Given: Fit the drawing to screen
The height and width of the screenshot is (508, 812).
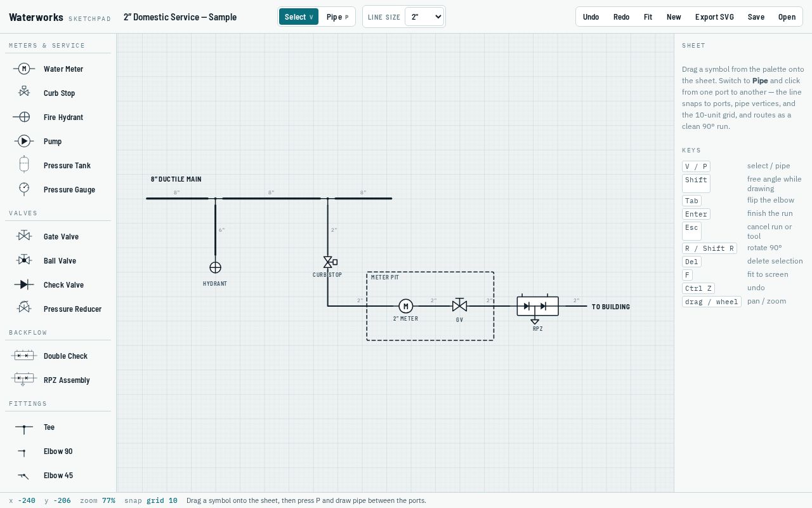Looking at the screenshot, I should tap(648, 17).
